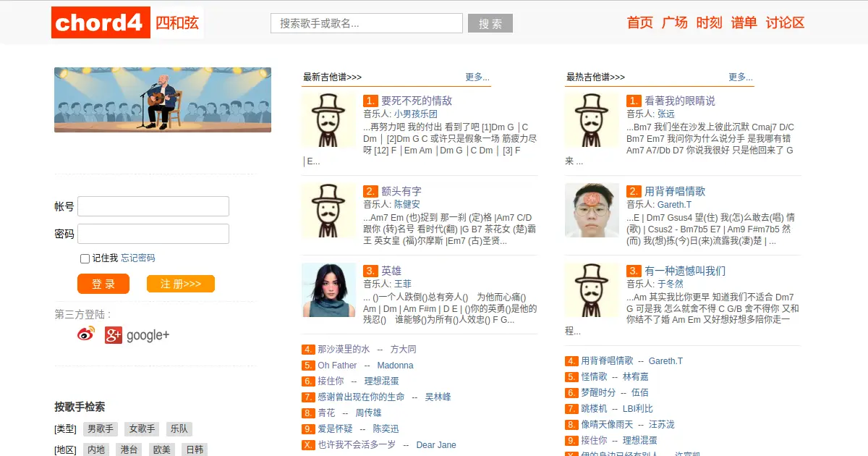Filter region by 内地
This screenshot has height=456, width=868.
coord(96,449)
